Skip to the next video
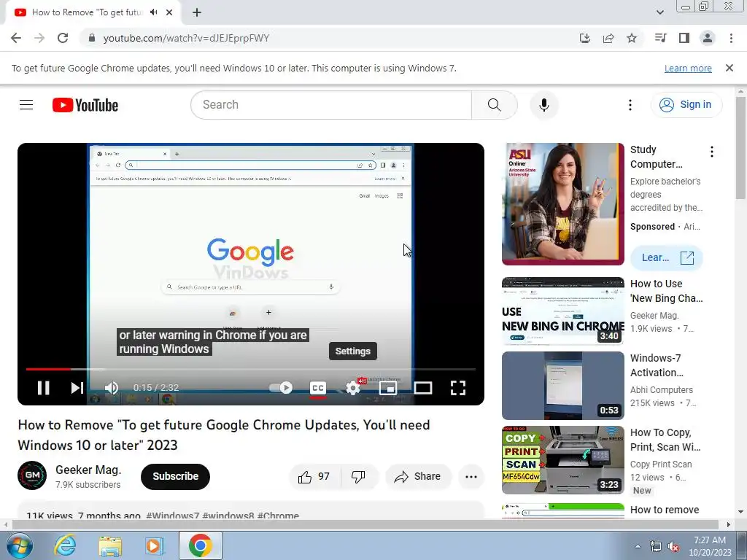This screenshot has height=560, width=747. point(77,388)
